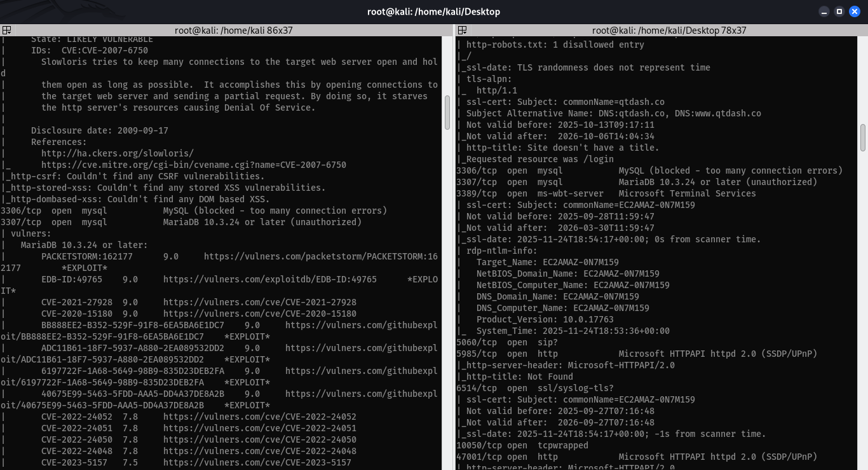
Task: Minimize the Terminator window
Action: click(x=824, y=11)
